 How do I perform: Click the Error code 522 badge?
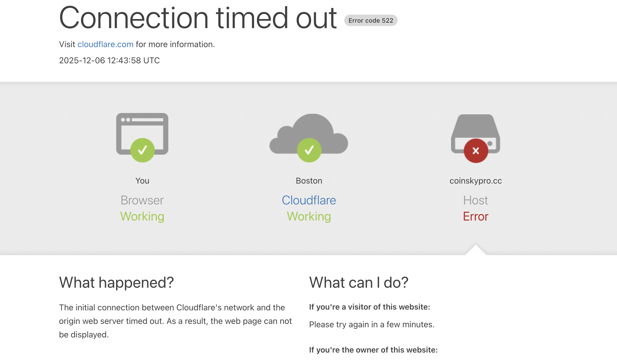coord(371,21)
